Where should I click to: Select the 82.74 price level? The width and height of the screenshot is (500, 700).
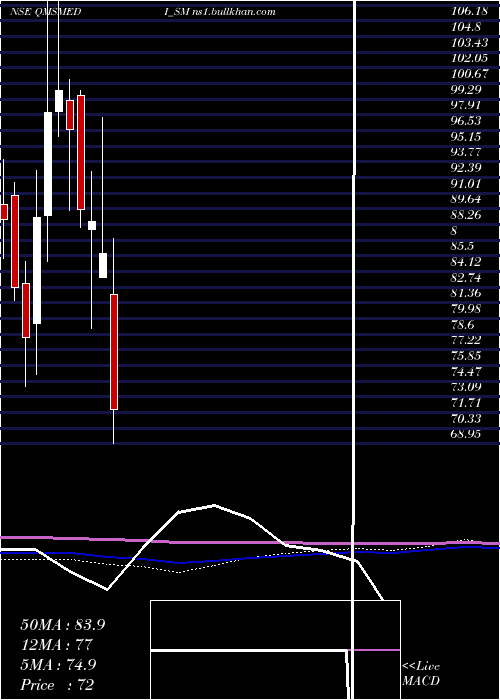[x=466, y=277]
